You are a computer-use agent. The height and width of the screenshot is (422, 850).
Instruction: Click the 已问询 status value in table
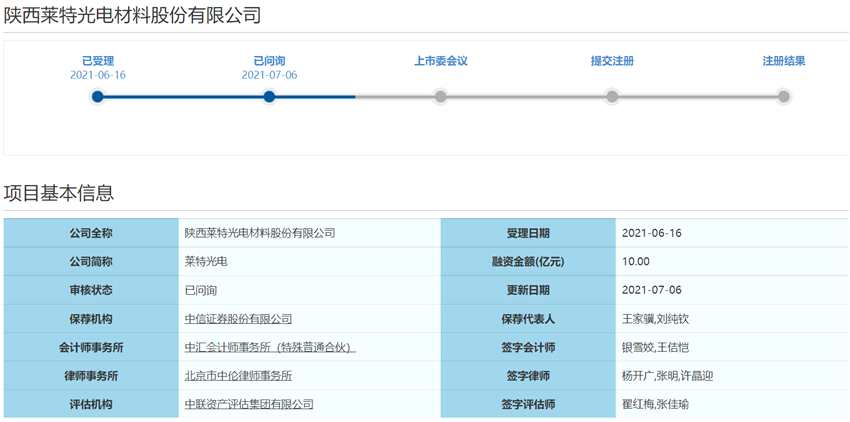click(x=200, y=290)
